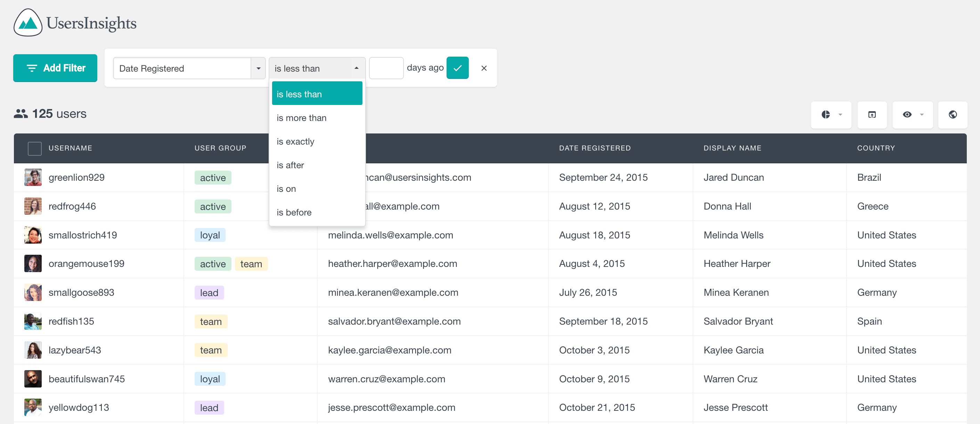Click the filter icon inside Add Filter

32,68
